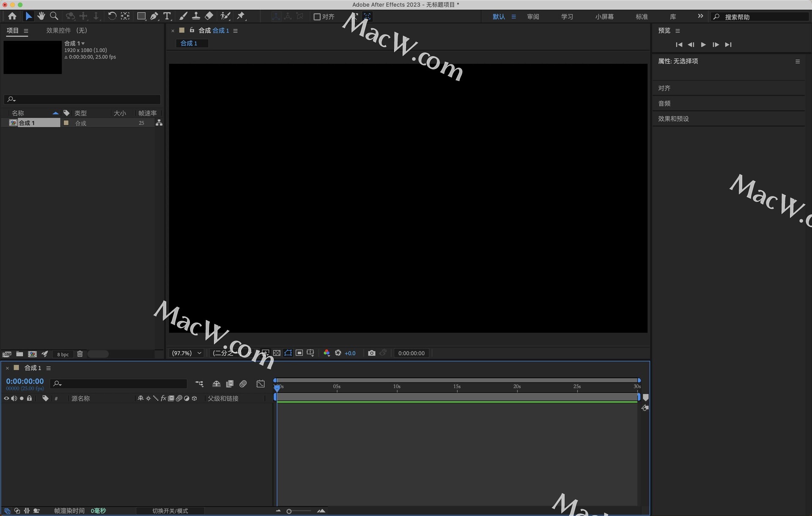Select the Type (T) tool
Image resolution: width=812 pixels, height=516 pixels.
point(167,16)
